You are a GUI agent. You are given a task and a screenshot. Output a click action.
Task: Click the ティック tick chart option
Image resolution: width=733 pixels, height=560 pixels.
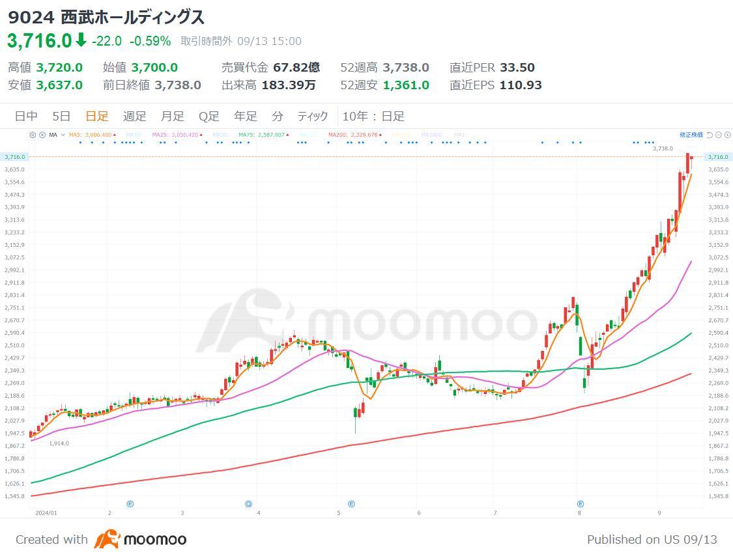click(313, 116)
